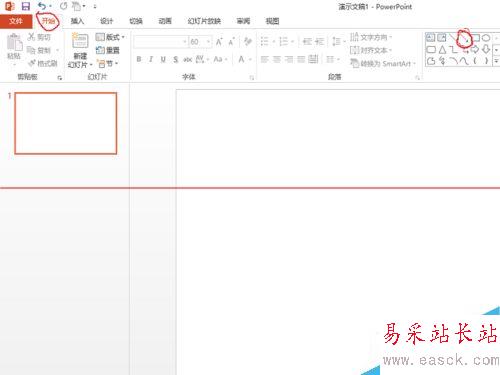The height and width of the screenshot is (375, 500).
Task: Click the 新建幻灯片 (New Slide) icon
Action: tap(80, 41)
